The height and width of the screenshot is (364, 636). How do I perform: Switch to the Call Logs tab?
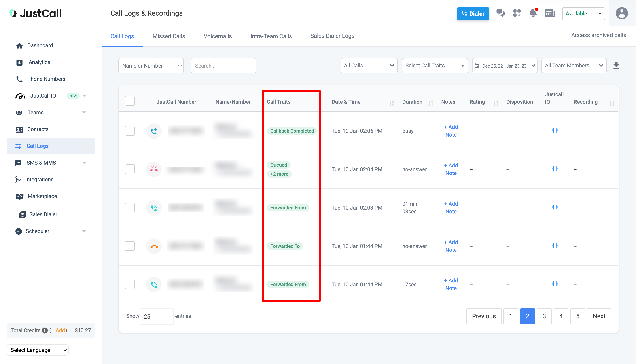tap(122, 36)
